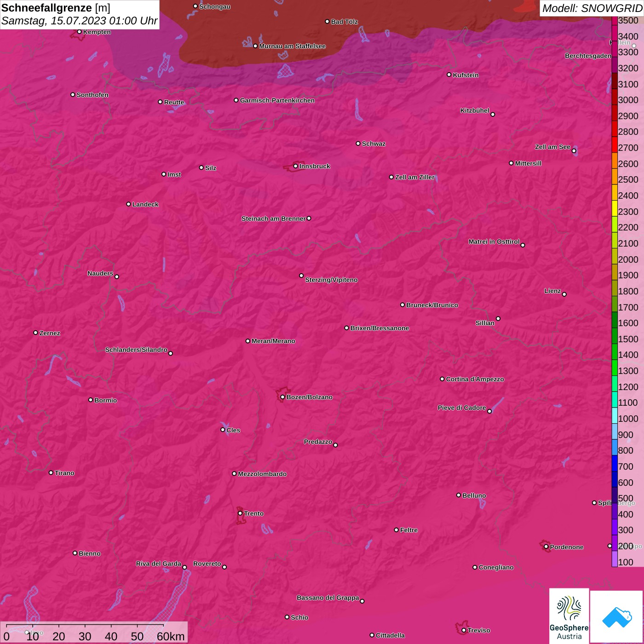Viewport: 644px width, 644px height.
Task: Click the Sillian label
Action: coord(485,323)
